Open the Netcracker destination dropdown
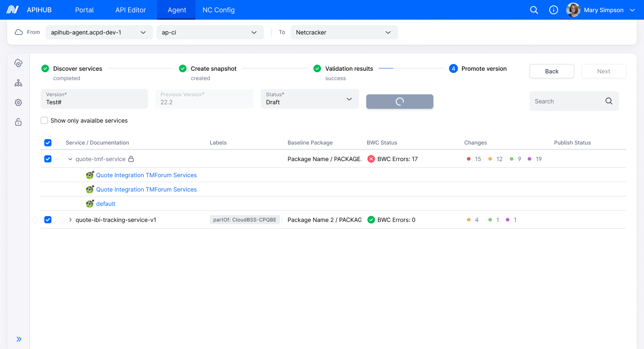 coord(344,32)
